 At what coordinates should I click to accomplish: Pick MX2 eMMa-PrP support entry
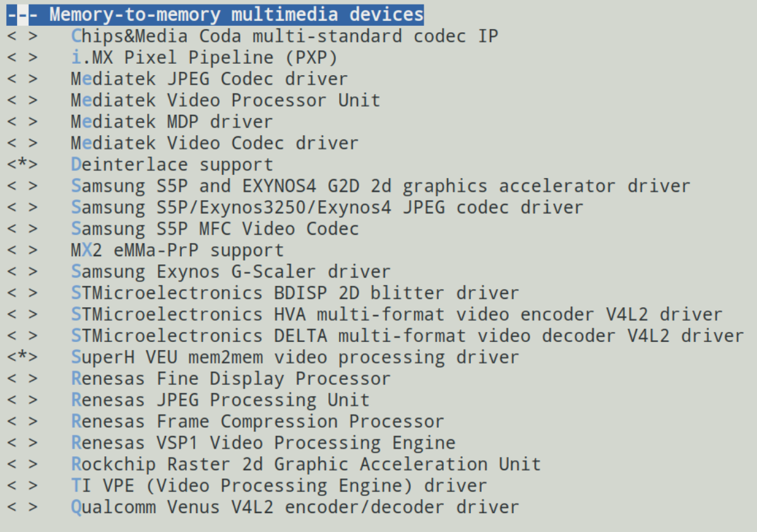(x=177, y=250)
